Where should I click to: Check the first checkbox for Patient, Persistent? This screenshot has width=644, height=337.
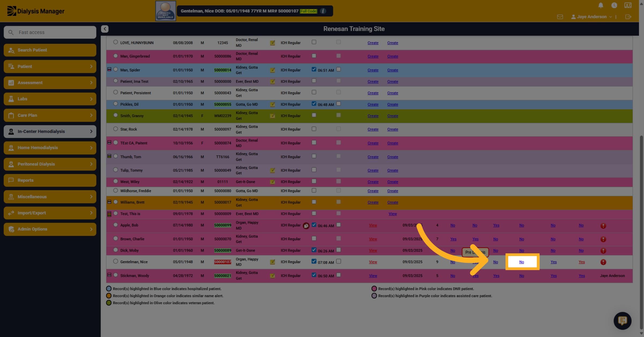coord(314,92)
